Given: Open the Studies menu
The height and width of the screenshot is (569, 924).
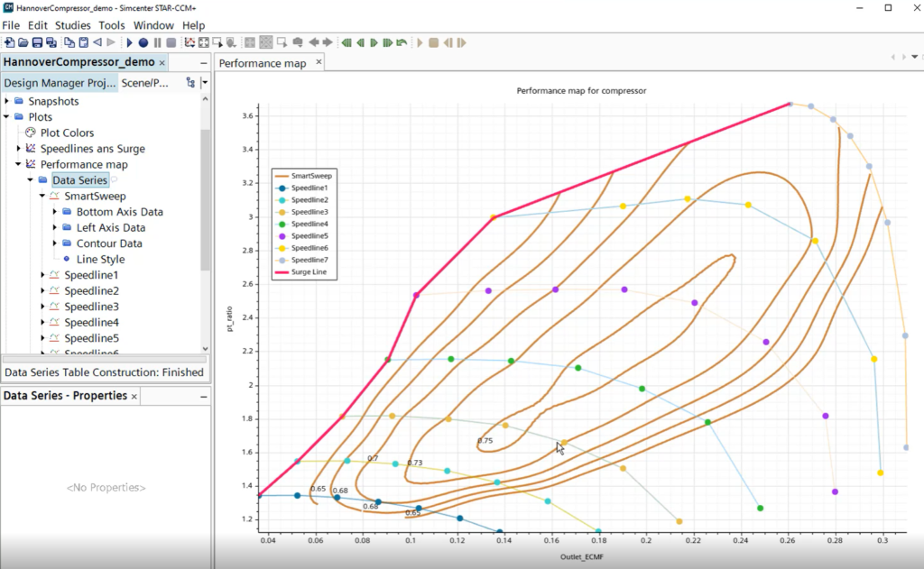Looking at the screenshot, I should coord(72,25).
